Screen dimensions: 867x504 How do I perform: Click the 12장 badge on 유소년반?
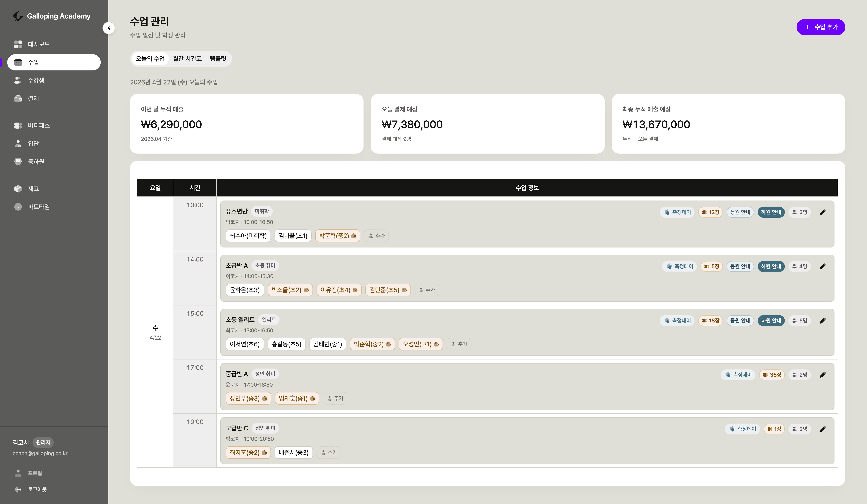710,212
